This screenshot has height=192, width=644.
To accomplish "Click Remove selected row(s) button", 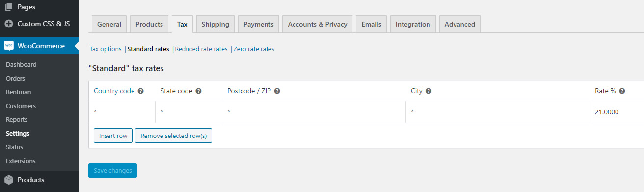I will (x=173, y=136).
